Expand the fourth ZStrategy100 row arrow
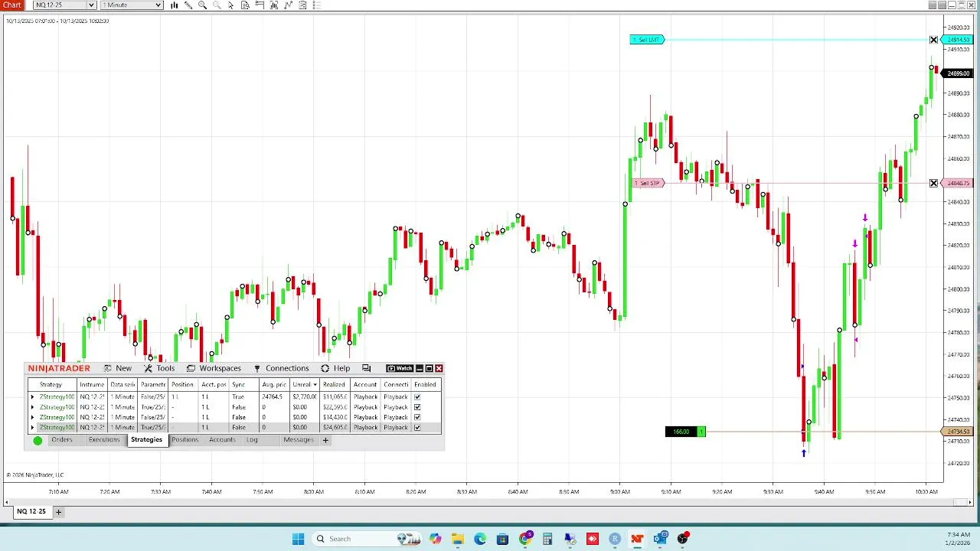Image resolution: width=980 pixels, height=551 pixels. click(32, 427)
